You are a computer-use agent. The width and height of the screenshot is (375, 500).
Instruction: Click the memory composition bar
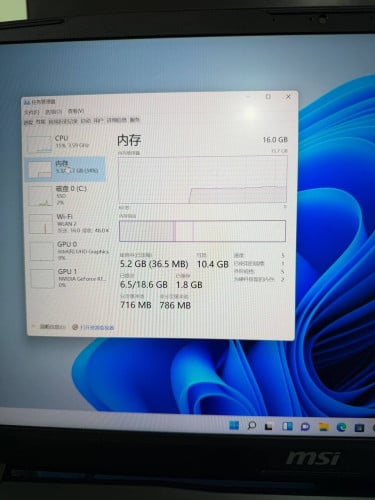pyautogui.click(x=202, y=231)
